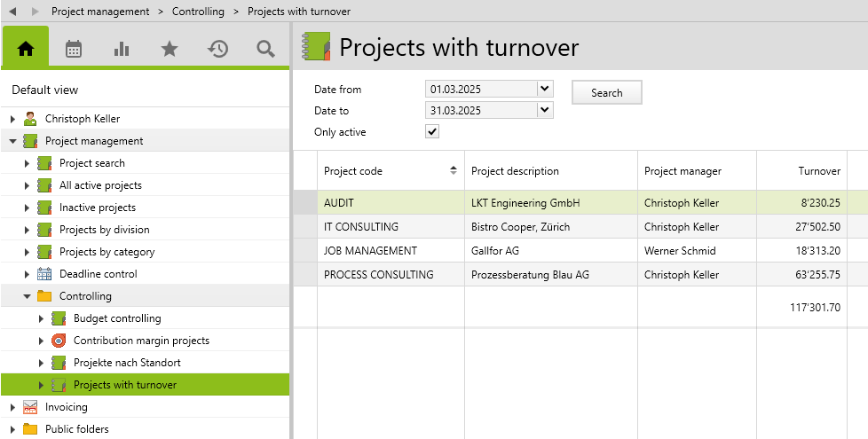Viewport: 868px width, 439px height.
Task: Select the home tab
Action: click(x=26, y=49)
